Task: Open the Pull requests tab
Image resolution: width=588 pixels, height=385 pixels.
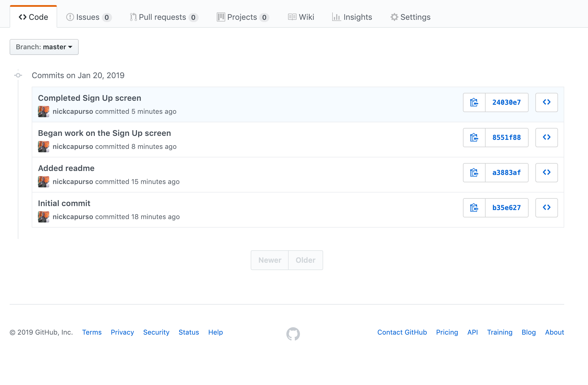Action: click(x=164, y=17)
